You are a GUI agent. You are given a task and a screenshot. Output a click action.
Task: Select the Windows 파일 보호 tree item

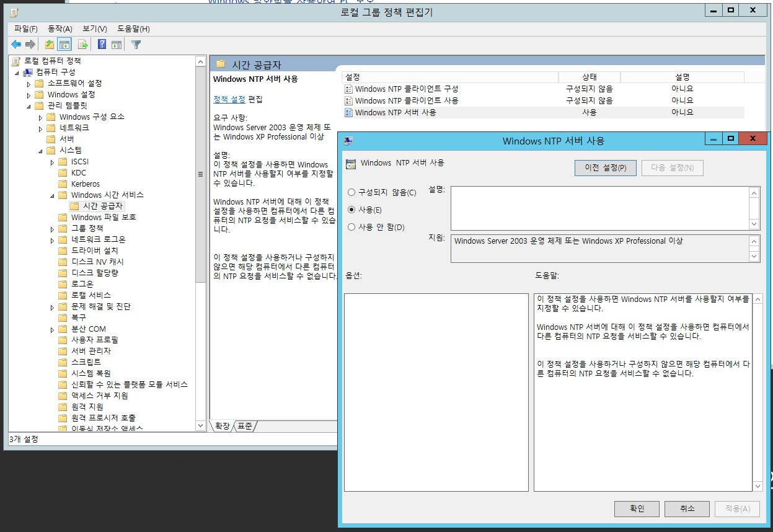(104, 217)
